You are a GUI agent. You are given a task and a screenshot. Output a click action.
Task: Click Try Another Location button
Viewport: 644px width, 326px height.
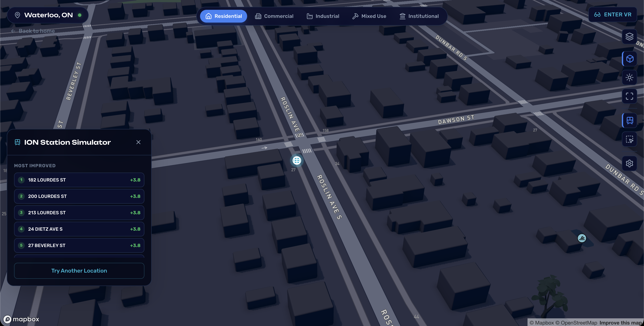(x=79, y=270)
